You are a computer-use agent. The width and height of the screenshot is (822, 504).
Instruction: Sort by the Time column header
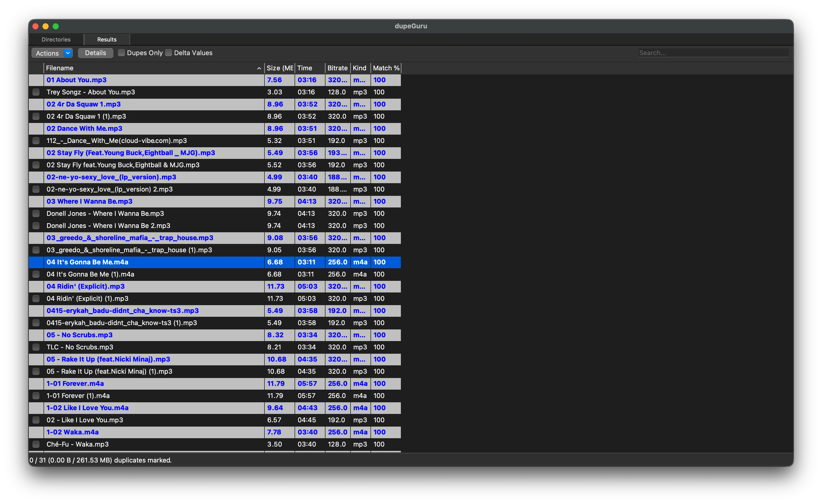tap(310, 68)
